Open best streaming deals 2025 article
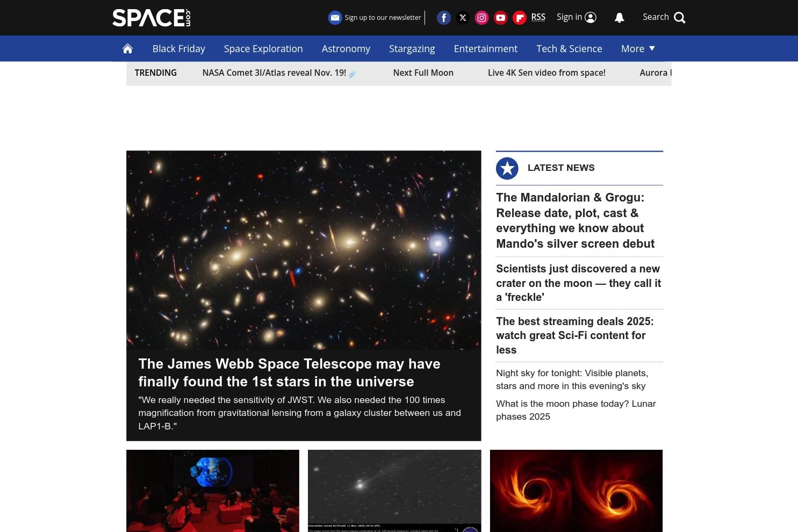 (x=574, y=335)
